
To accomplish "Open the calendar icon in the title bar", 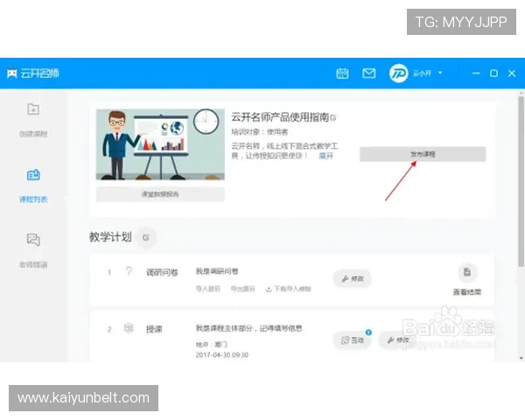I will click(x=342, y=73).
